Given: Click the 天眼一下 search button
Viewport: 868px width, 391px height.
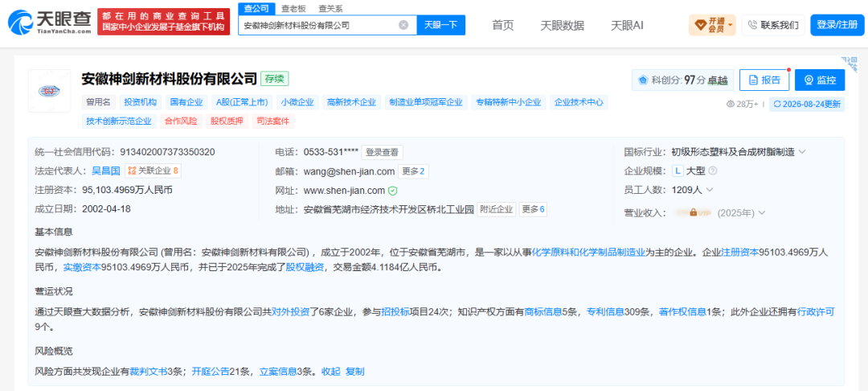Looking at the screenshot, I should click(x=440, y=25).
